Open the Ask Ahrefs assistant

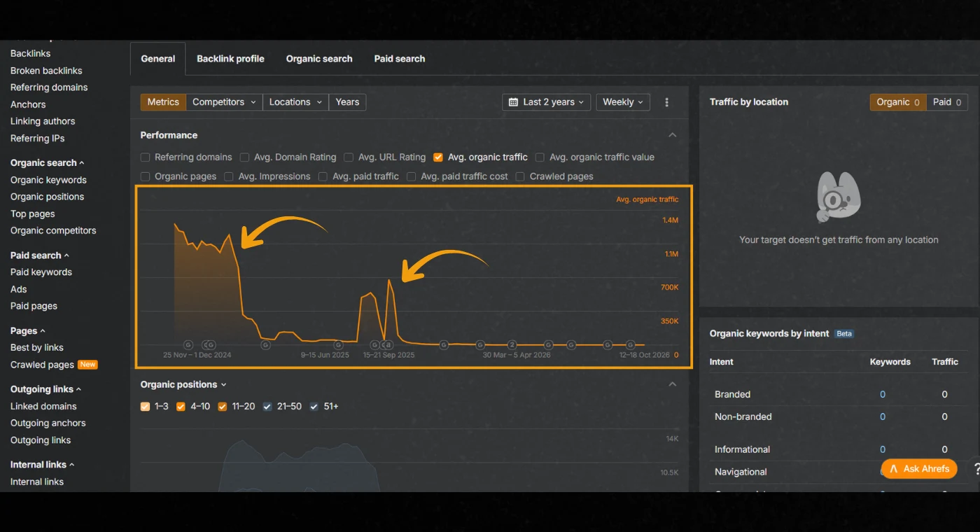pyautogui.click(x=919, y=469)
